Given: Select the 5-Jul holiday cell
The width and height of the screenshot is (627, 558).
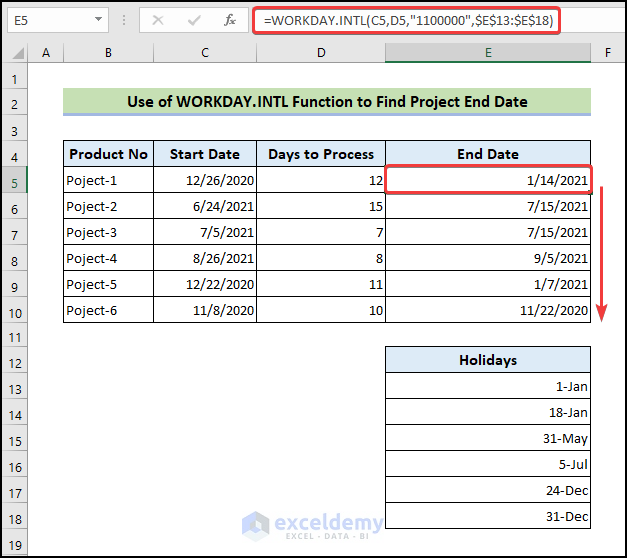Looking at the screenshot, I should point(488,464).
